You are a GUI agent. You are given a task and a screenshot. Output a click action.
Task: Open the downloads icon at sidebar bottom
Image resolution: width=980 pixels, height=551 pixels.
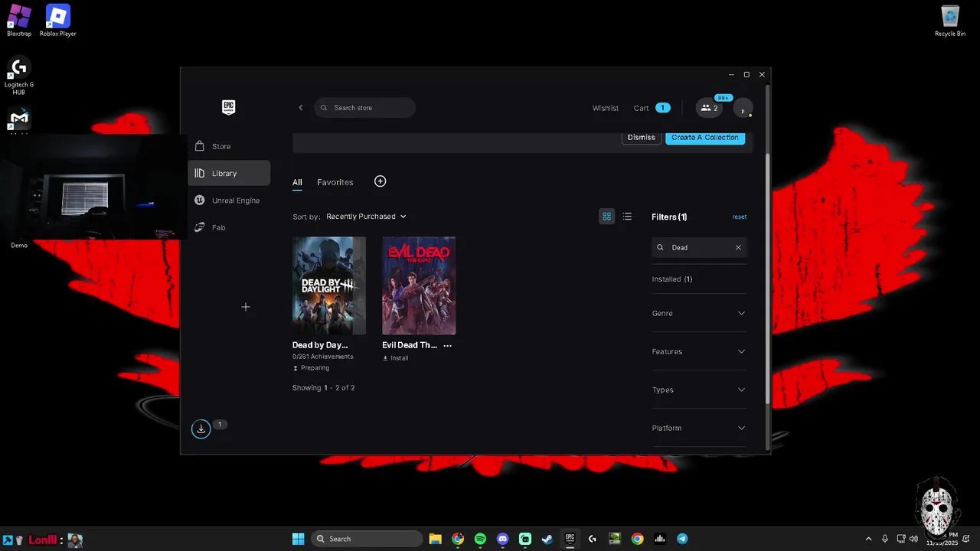coord(201,429)
